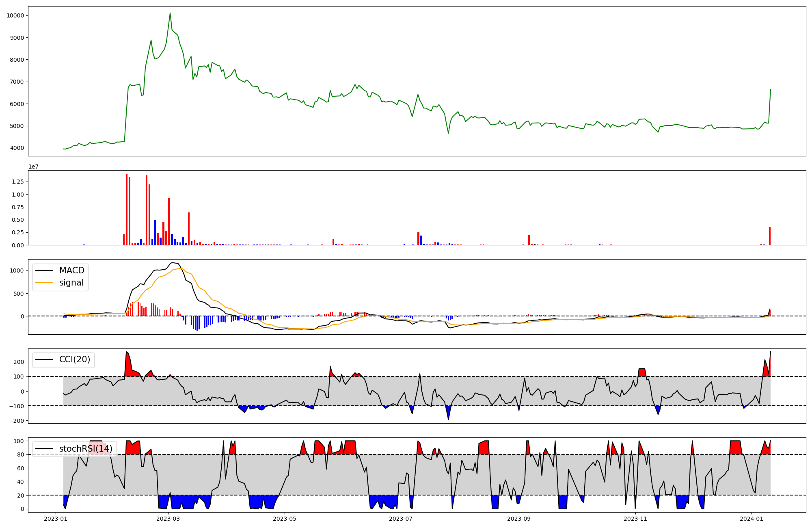812x528 pixels.
Task: Click the stochRSI(14) legend label
Action: pyautogui.click(x=86, y=449)
